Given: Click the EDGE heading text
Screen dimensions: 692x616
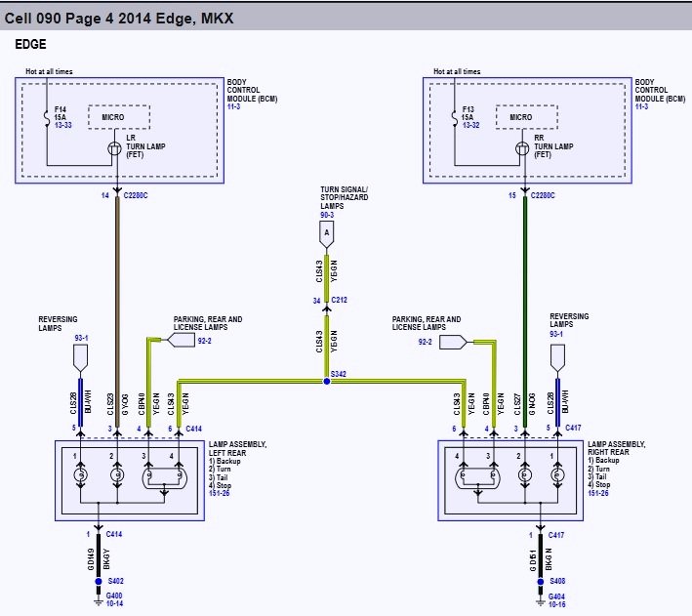Looking at the screenshot, I should pos(30,44).
